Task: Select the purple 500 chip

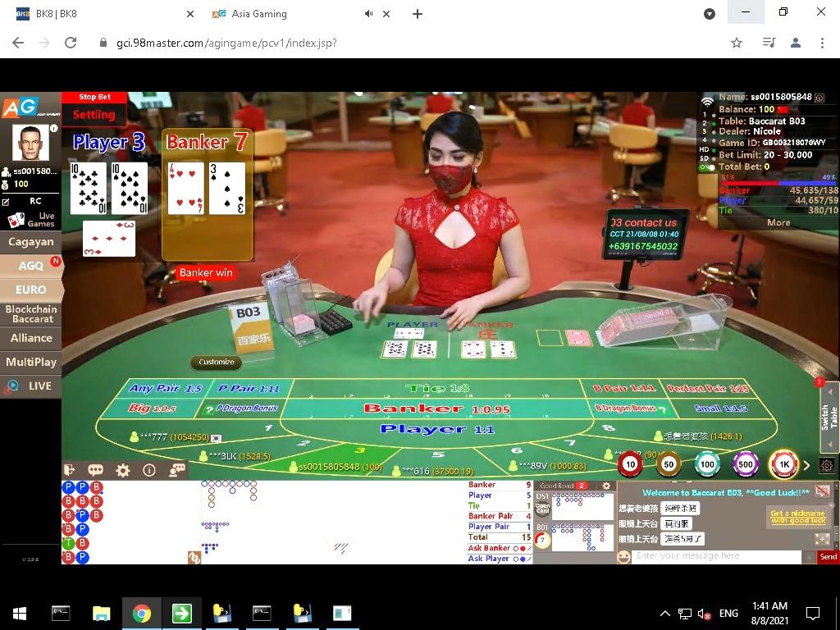Action: pos(746,464)
